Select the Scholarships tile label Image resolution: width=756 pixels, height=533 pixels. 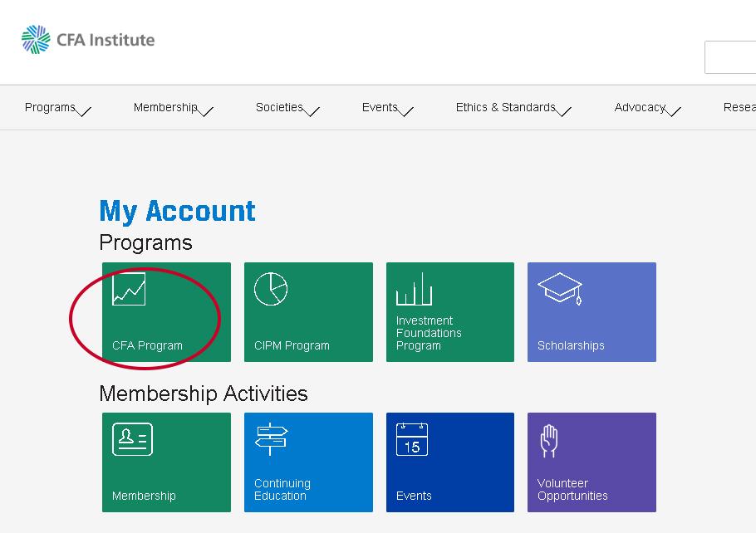(x=571, y=345)
